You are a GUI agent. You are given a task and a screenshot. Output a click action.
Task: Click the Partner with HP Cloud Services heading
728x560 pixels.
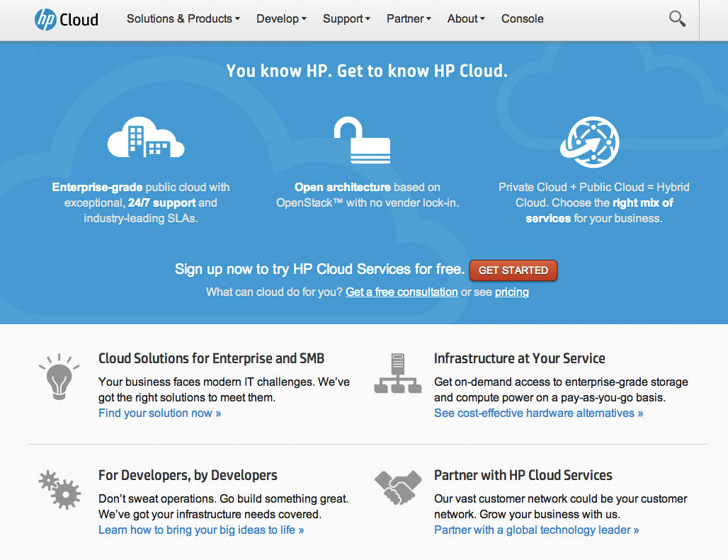(523, 476)
